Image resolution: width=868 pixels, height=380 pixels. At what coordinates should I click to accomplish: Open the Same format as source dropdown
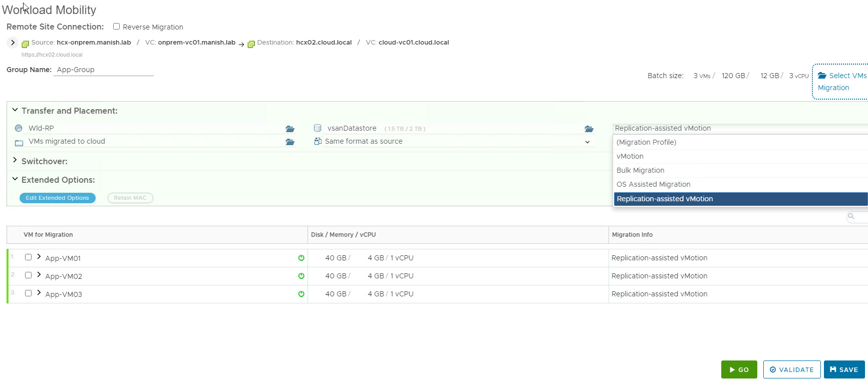click(587, 142)
